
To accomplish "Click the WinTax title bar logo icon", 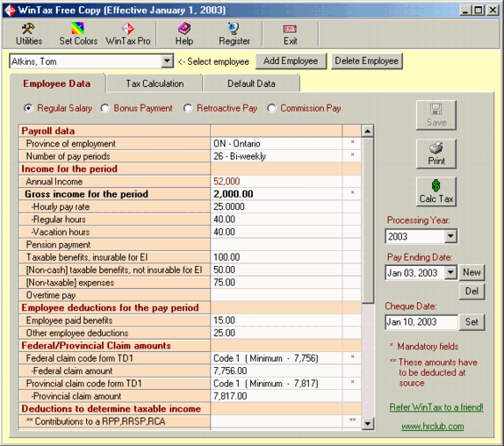I will [10, 11].
